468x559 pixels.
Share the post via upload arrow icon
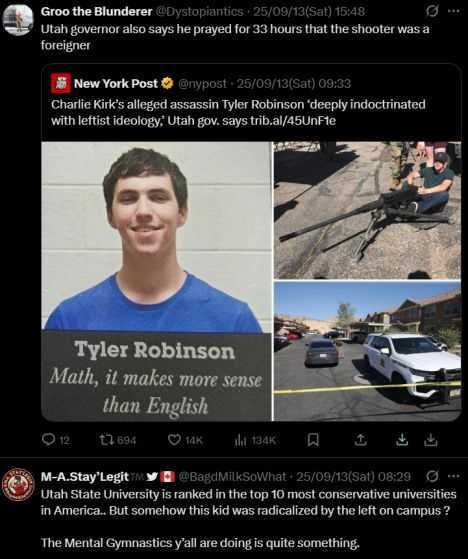[360, 440]
